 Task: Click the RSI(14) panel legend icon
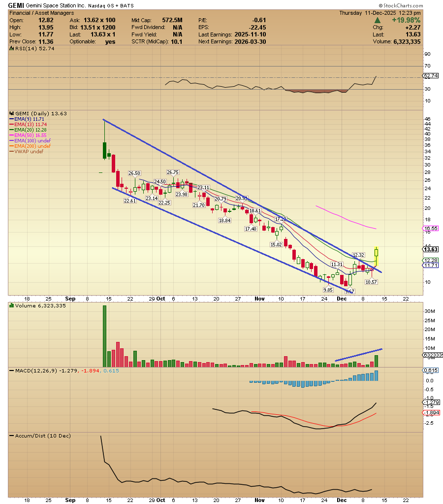click(x=11, y=49)
